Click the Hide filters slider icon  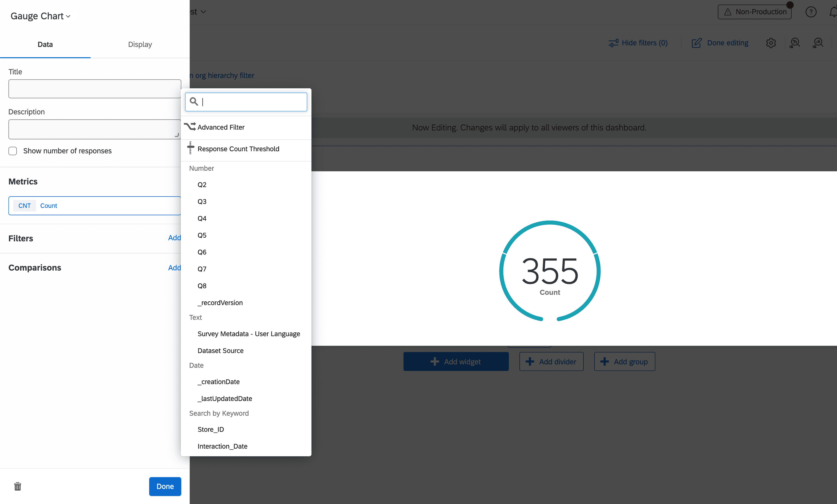[613, 43]
